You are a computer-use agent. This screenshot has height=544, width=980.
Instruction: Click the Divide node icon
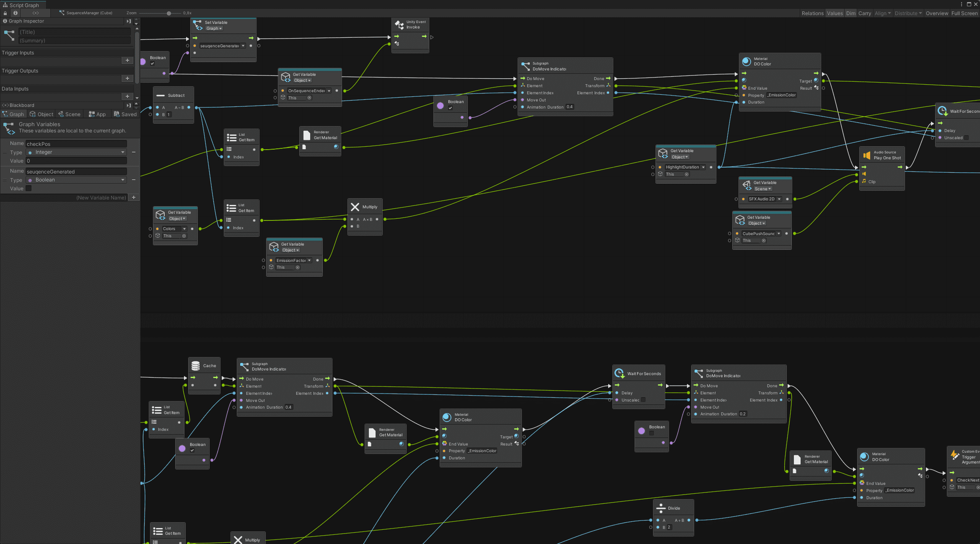tap(661, 508)
